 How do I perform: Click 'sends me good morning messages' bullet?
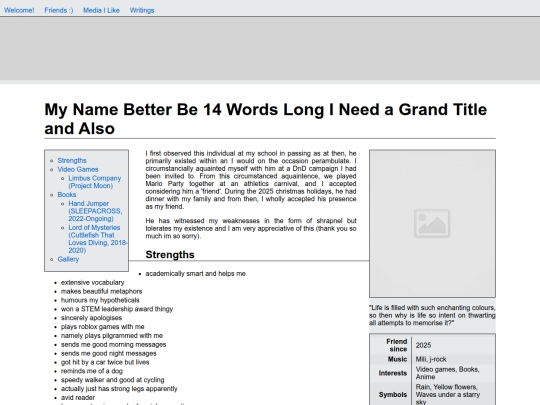tap(113, 344)
